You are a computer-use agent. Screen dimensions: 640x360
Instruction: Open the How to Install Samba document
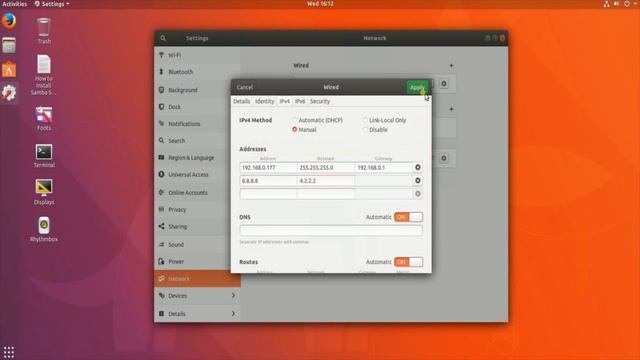[44, 75]
